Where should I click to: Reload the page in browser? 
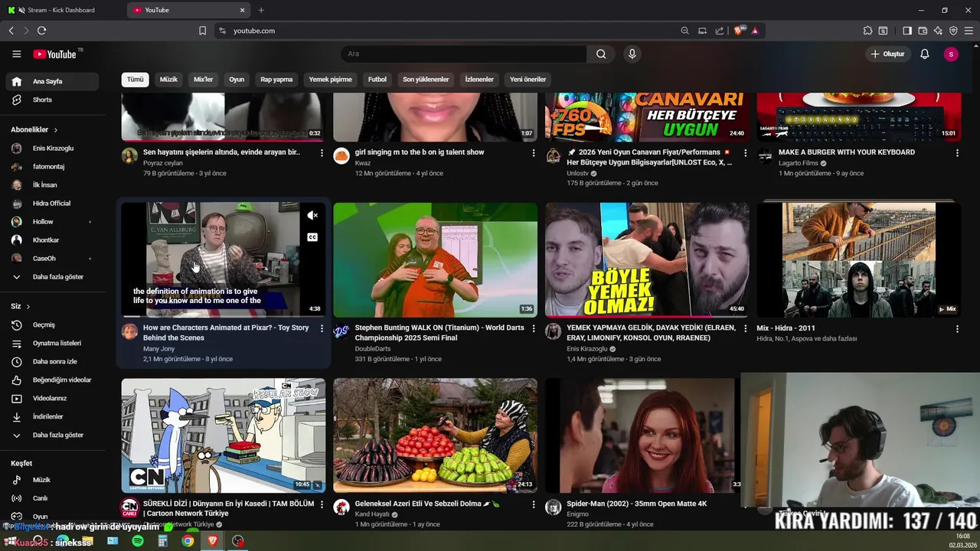[41, 31]
